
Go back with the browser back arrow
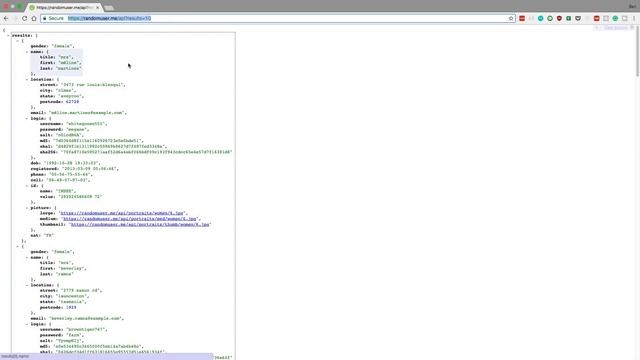[x=6, y=18]
